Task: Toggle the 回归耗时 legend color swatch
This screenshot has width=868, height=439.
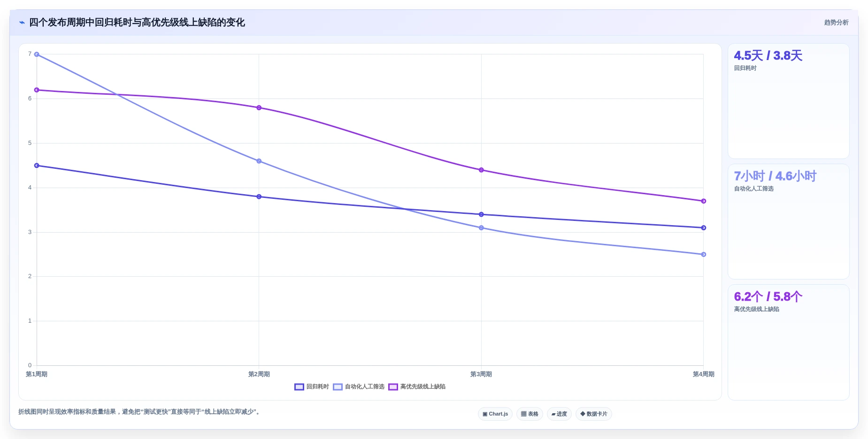Action: [x=299, y=387]
